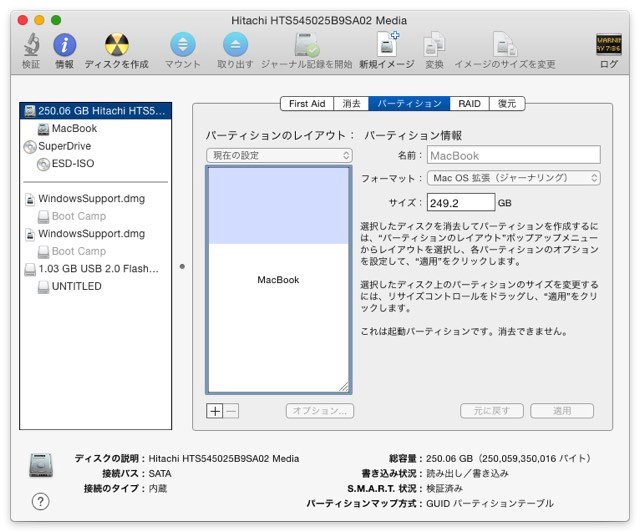The width and height of the screenshot is (640, 532).
Task: Click New Image icon (新規イメージ)
Action: point(387,44)
